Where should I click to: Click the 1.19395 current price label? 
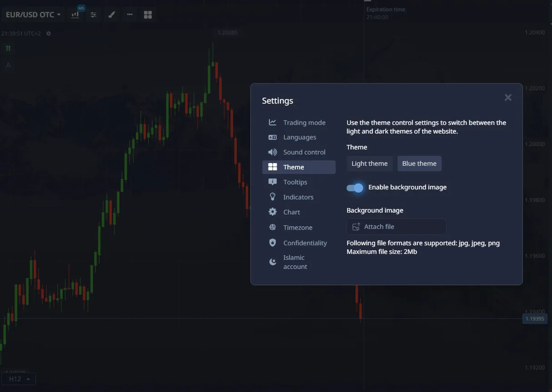534,319
